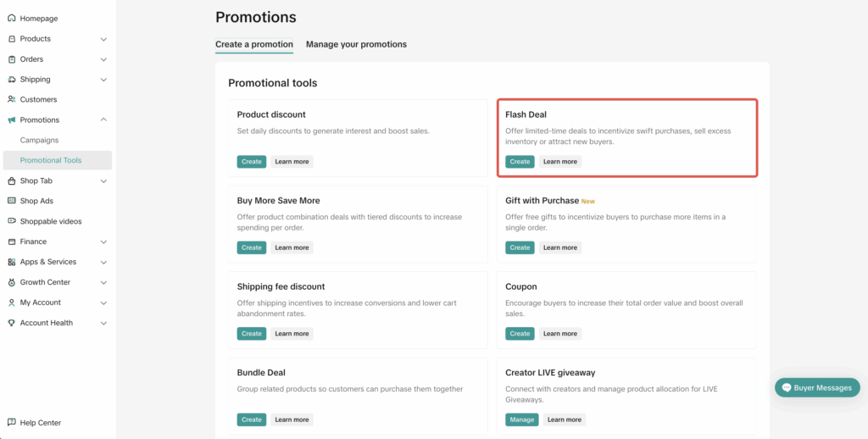Expand the Orders sidebar section
868x439 pixels.
(x=103, y=59)
